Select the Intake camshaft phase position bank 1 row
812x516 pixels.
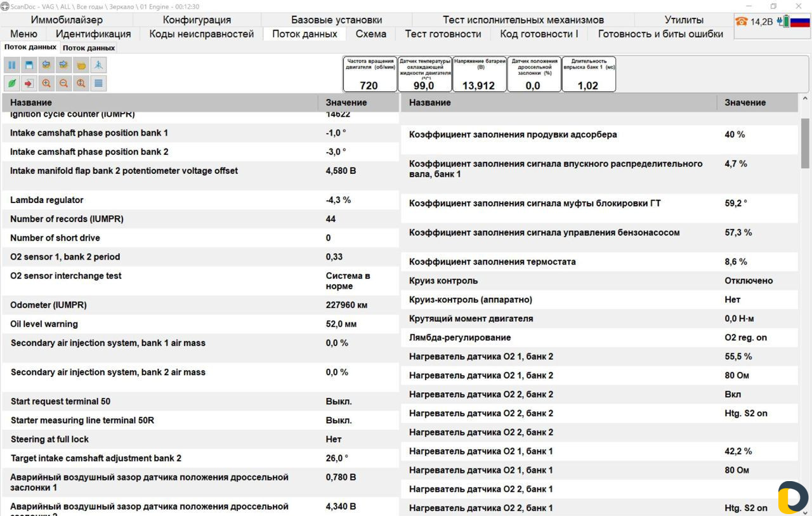(x=200, y=133)
